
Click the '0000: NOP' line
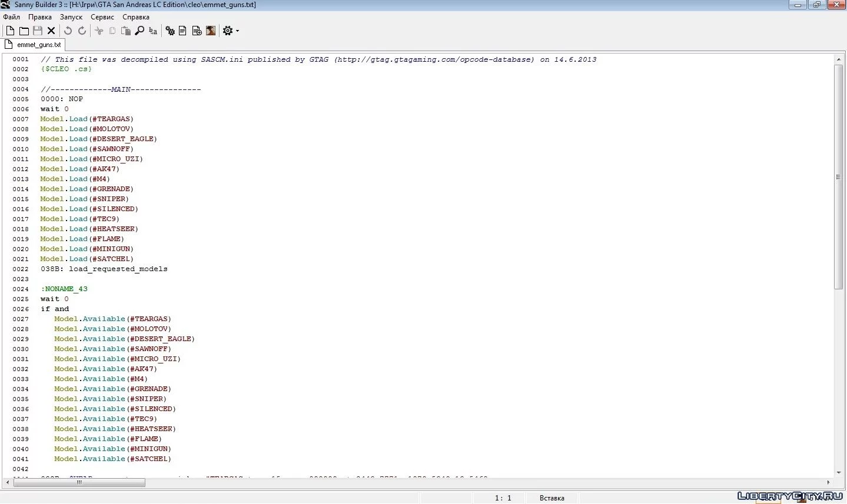[x=62, y=99]
